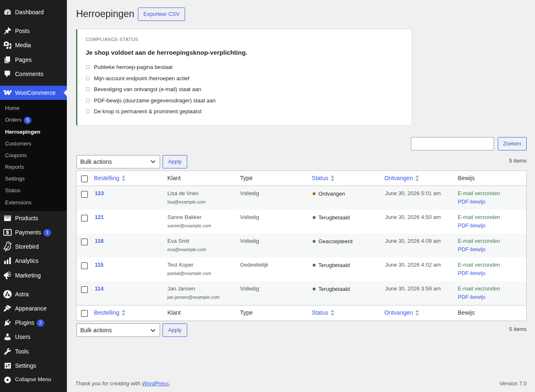Click the Marketing megaphone icon

8,275
